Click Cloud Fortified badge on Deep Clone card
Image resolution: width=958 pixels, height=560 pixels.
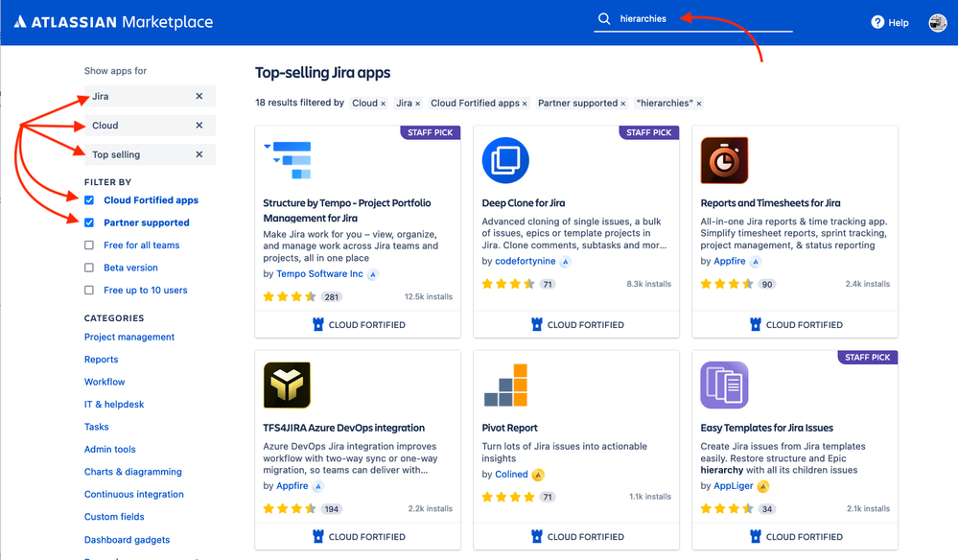tap(576, 325)
